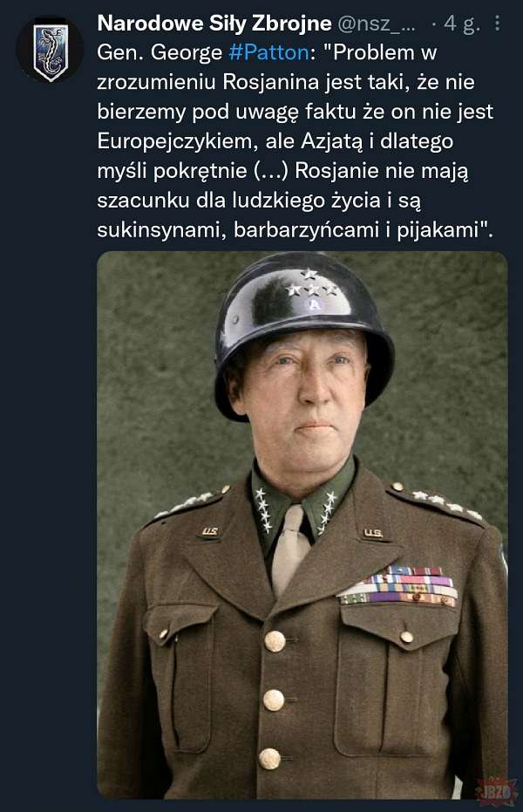Image resolution: width=523 pixels, height=812 pixels.
Task: Open the @nsz_ account handle
Action: coord(377,24)
